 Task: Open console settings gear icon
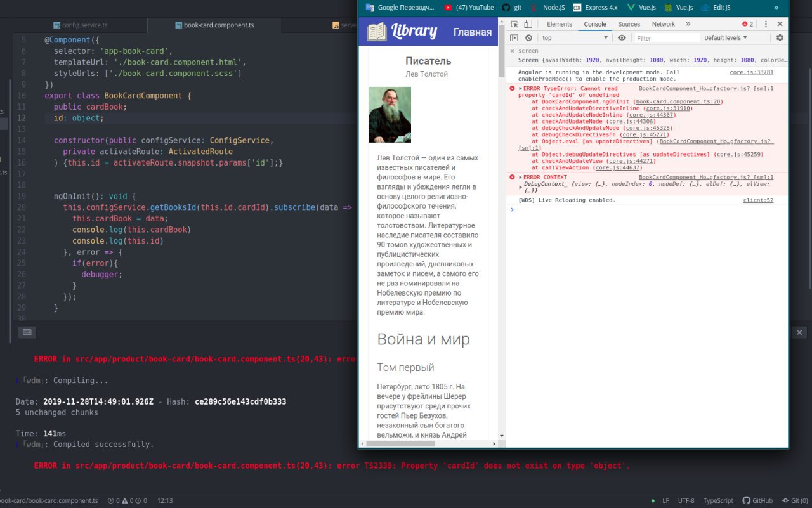pyautogui.click(x=780, y=38)
